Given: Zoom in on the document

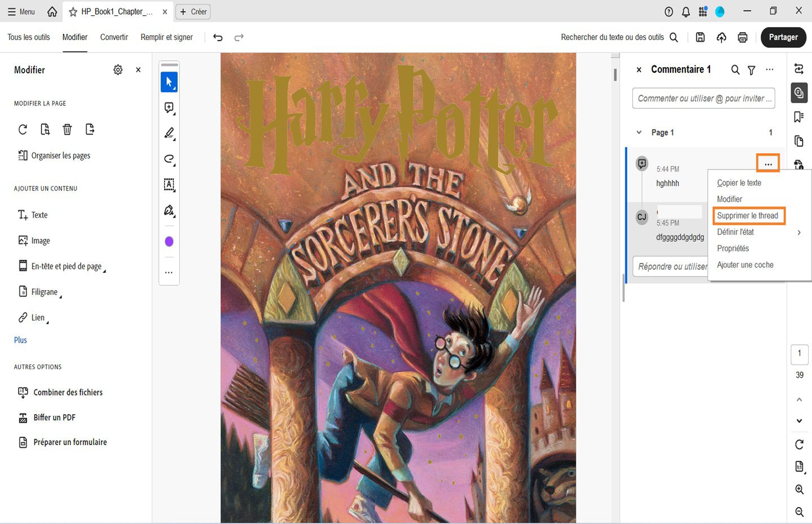Looking at the screenshot, I should [799, 490].
